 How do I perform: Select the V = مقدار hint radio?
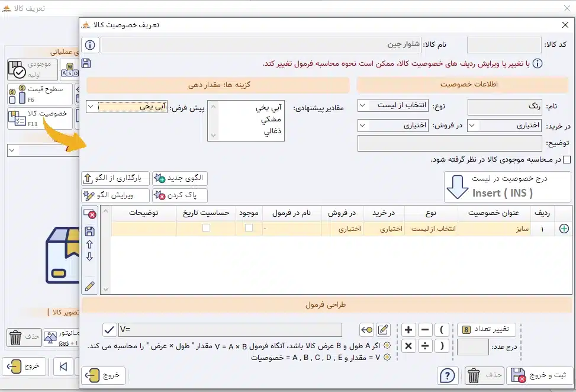click(387, 357)
